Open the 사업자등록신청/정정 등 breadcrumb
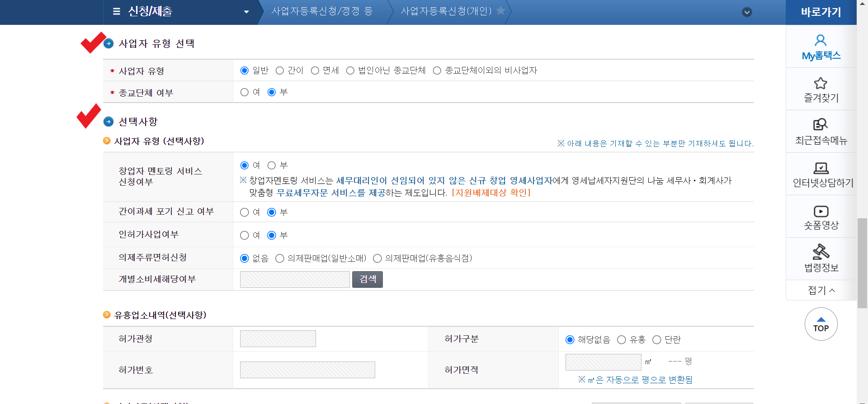 pyautogui.click(x=322, y=11)
